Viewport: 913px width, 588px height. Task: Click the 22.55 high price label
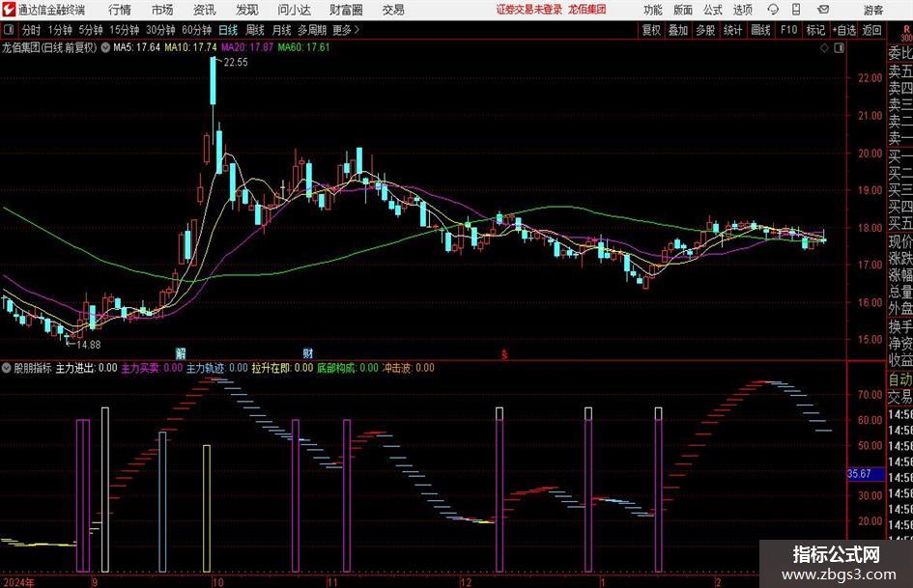pos(236,63)
